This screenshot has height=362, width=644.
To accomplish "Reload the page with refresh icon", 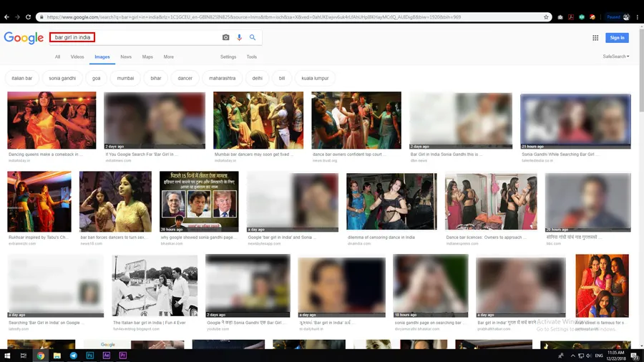I will pos(28,17).
